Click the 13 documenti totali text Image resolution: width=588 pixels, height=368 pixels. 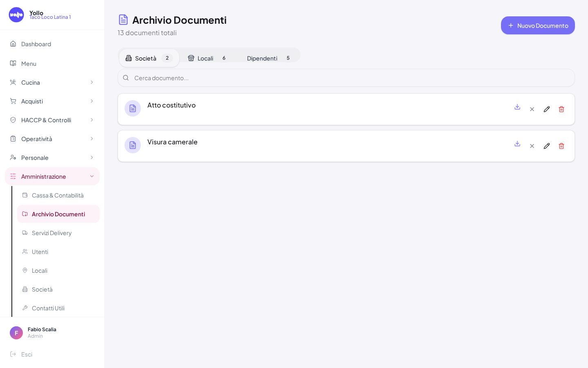(x=147, y=33)
